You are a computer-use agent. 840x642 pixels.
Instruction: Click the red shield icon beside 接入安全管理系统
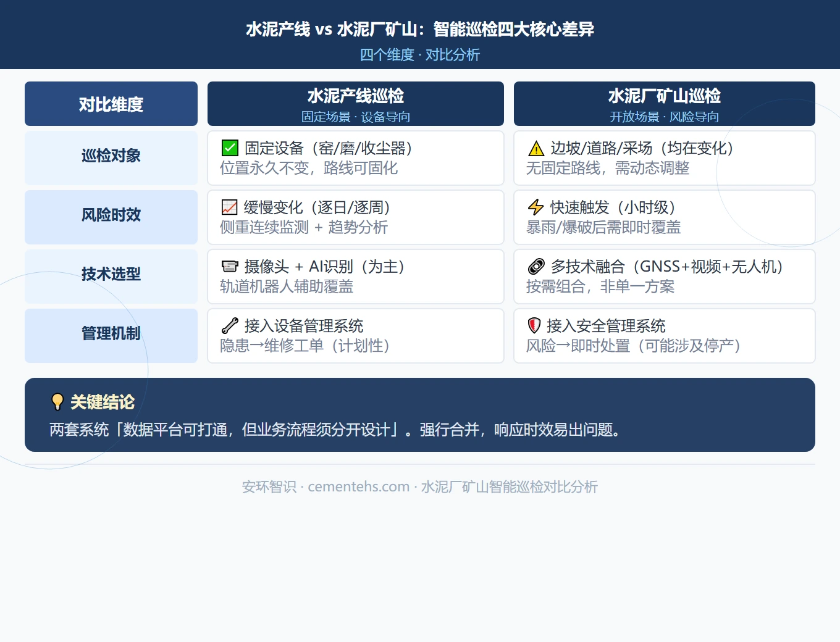534,326
